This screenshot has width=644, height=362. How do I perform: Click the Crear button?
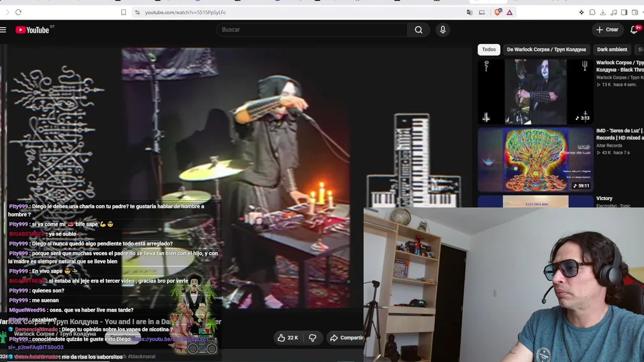[607, 30]
